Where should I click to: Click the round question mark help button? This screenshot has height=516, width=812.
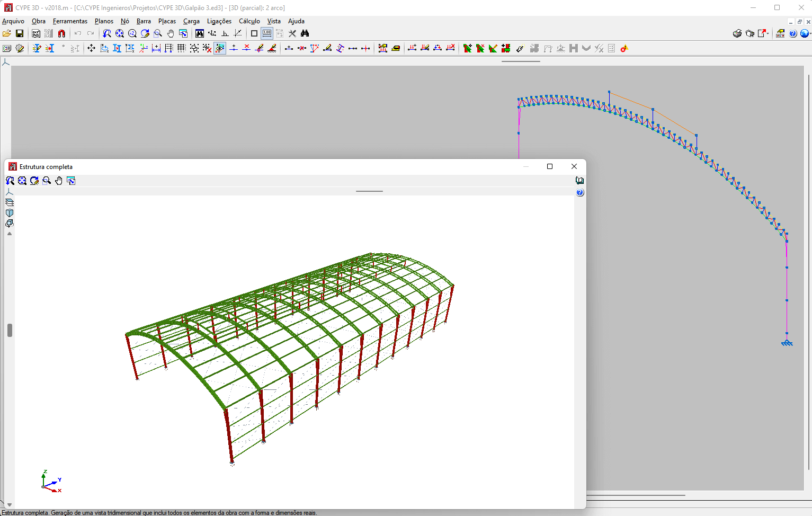pos(793,33)
